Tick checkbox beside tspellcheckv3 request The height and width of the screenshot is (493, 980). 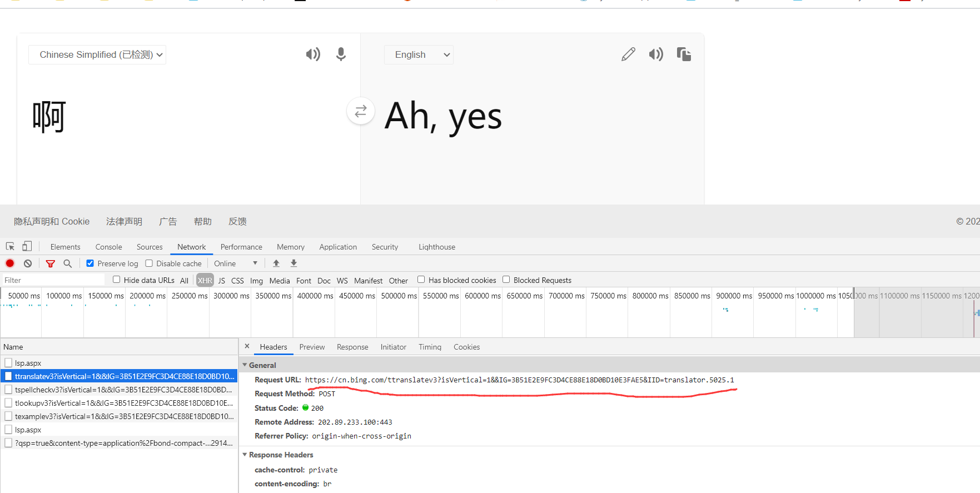[8, 390]
